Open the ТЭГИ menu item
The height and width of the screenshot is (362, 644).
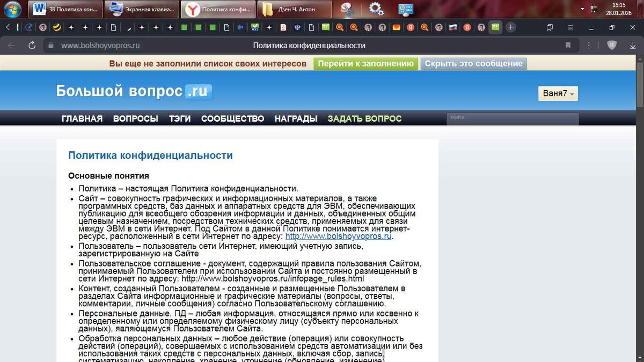(x=180, y=119)
